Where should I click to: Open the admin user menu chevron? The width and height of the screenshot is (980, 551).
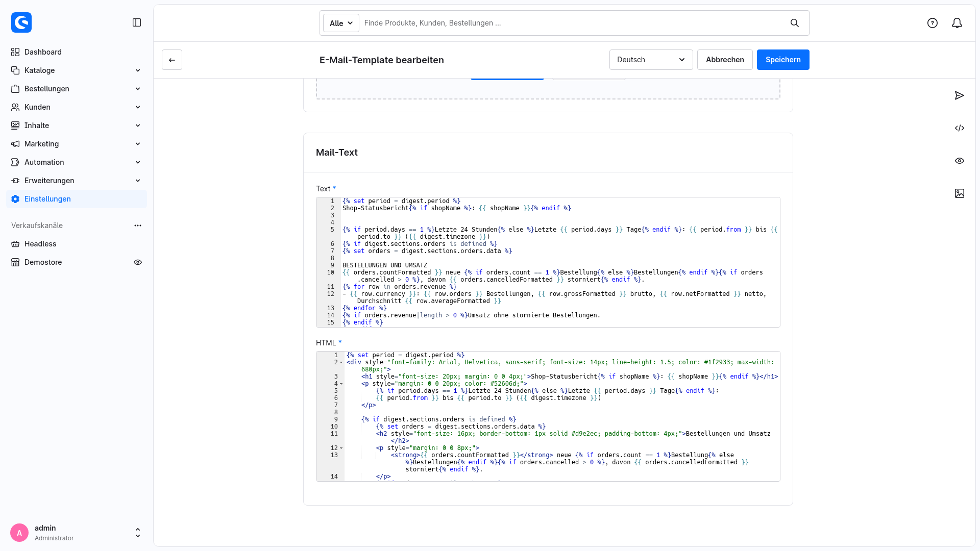(138, 533)
